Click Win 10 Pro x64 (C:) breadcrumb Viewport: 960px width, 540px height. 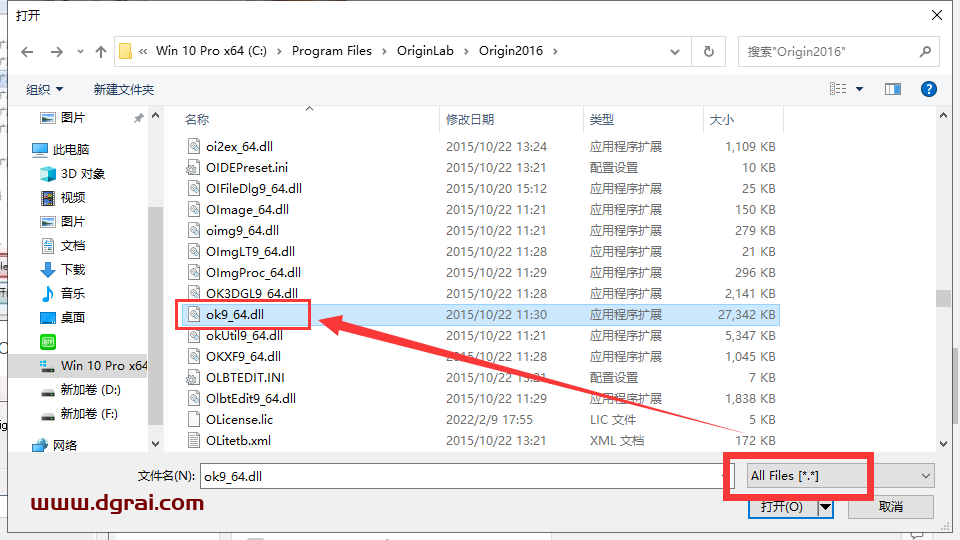point(211,51)
